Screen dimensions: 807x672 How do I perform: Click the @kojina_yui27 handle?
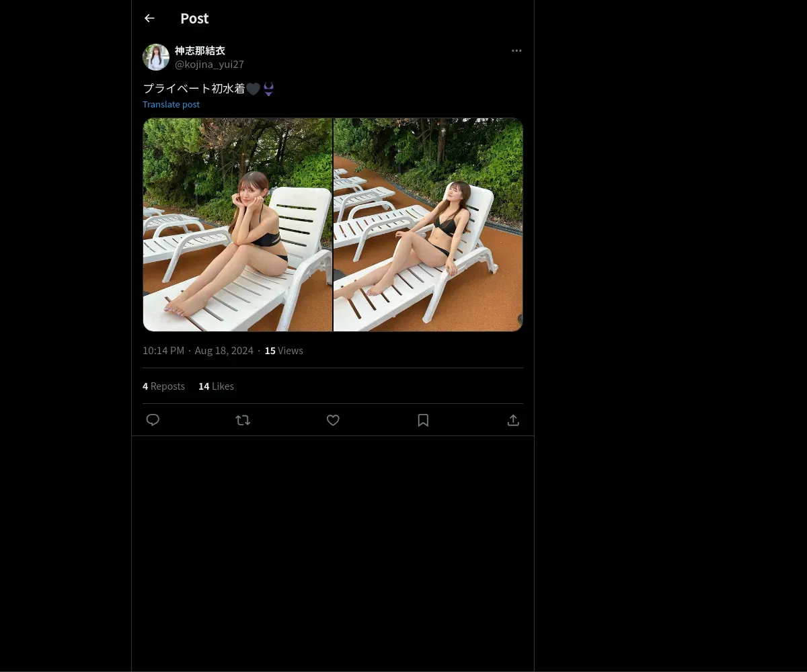click(209, 65)
